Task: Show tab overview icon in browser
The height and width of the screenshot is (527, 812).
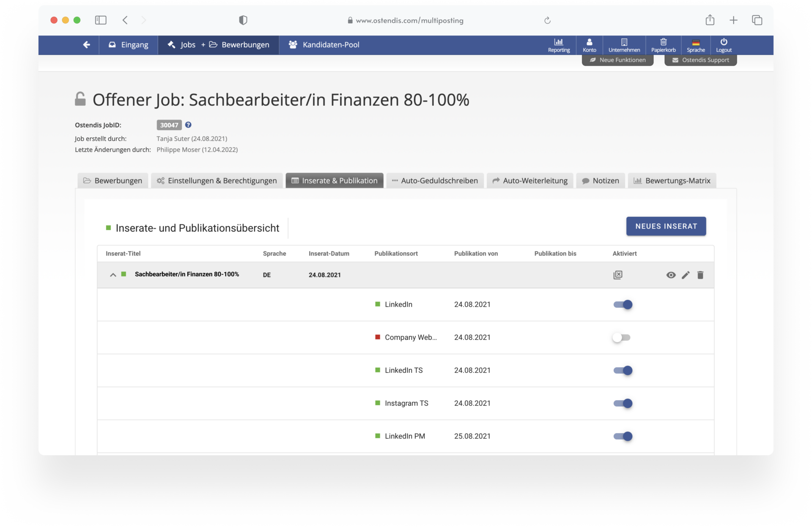Action: [757, 20]
